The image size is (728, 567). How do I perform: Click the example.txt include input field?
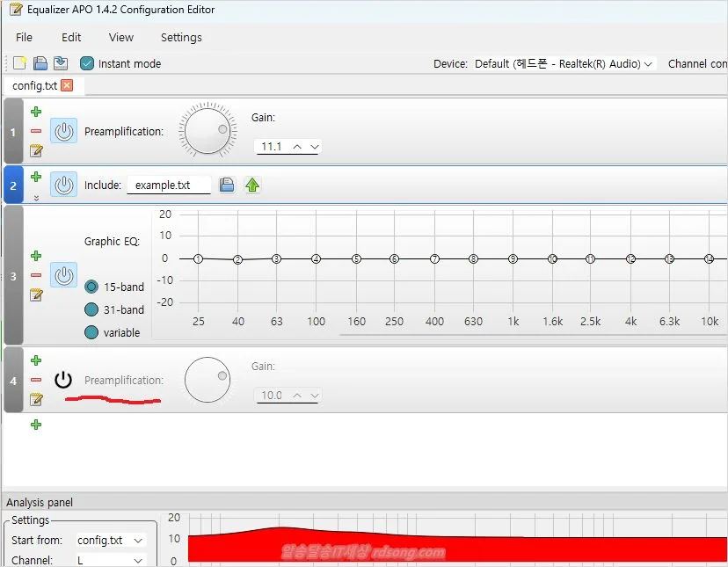point(169,185)
